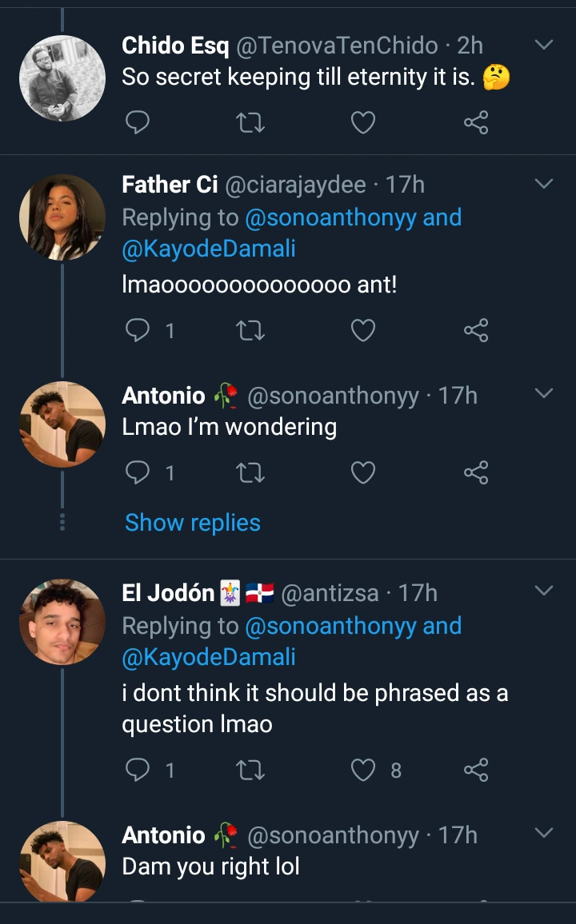Open Chido Esq's profile avatar
The image size is (576, 924).
click(62, 78)
